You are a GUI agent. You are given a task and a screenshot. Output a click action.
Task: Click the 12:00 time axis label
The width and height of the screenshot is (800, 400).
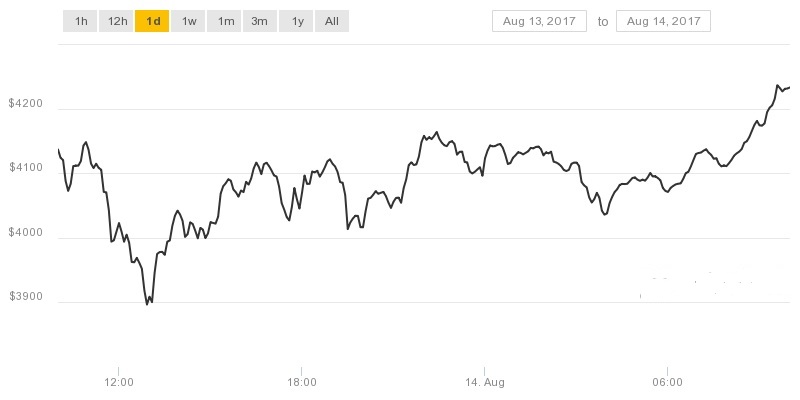point(118,382)
